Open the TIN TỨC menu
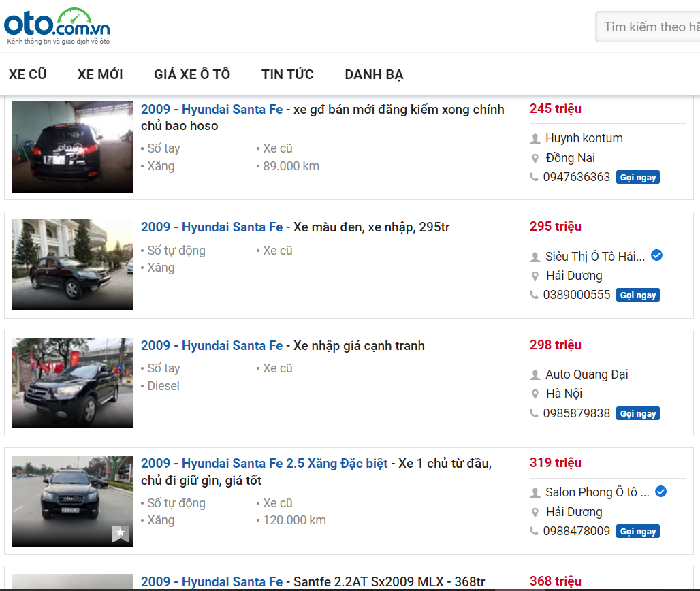This screenshot has width=700, height=591. pyautogui.click(x=287, y=74)
